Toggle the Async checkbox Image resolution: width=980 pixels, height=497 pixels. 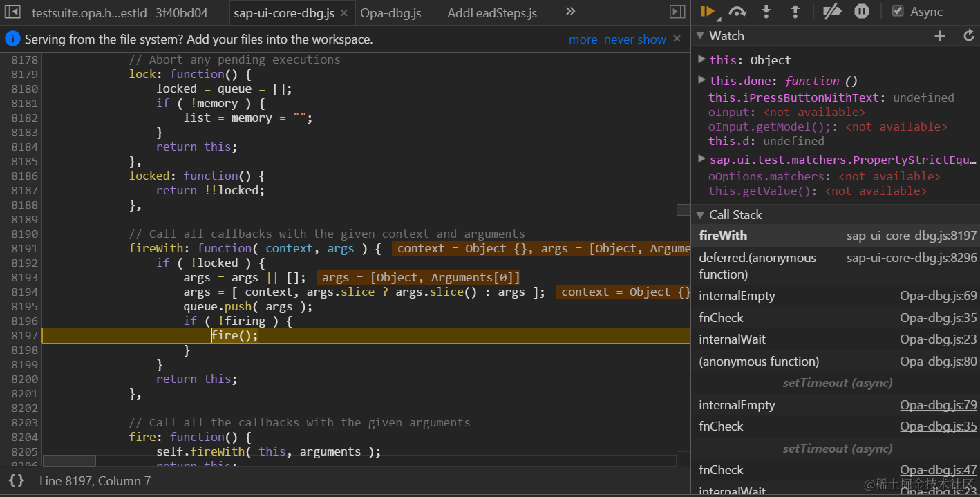click(x=898, y=11)
